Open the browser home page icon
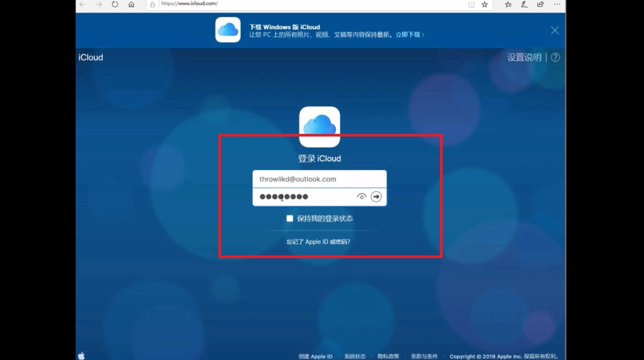The height and width of the screenshot is (360, 644). click(131, 4)
